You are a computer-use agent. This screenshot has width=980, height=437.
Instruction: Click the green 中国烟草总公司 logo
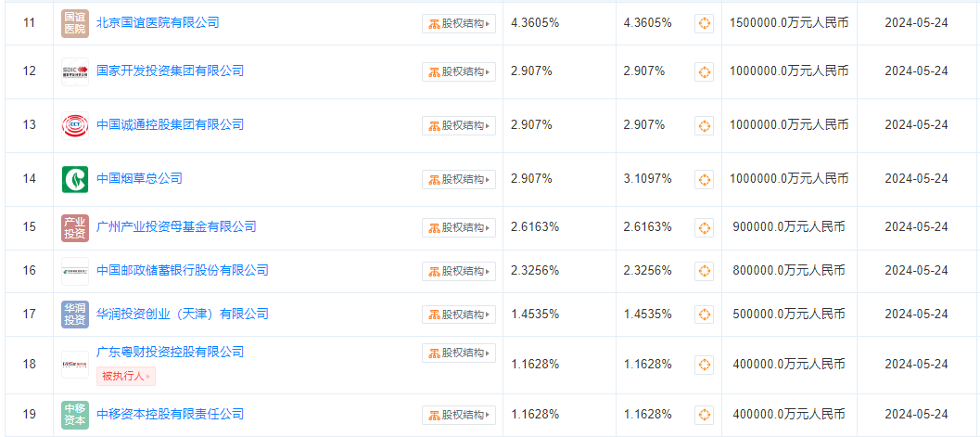pyautogui.click(x=75, y=179)
